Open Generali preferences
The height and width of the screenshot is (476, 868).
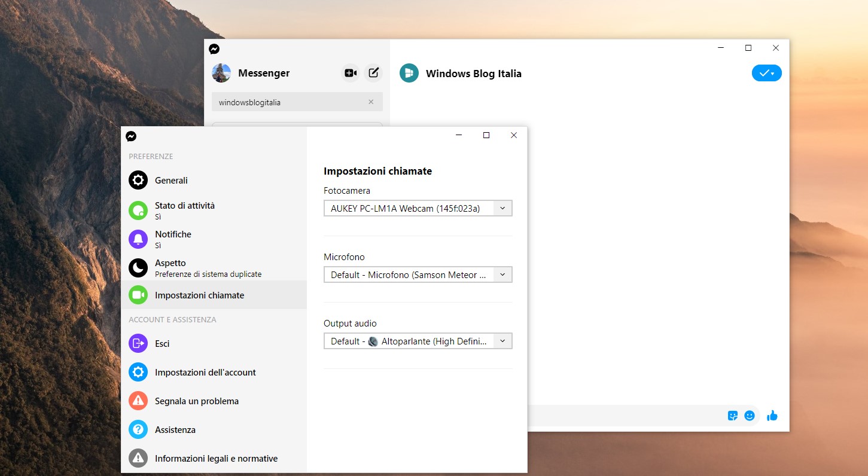tap(214, 180)
